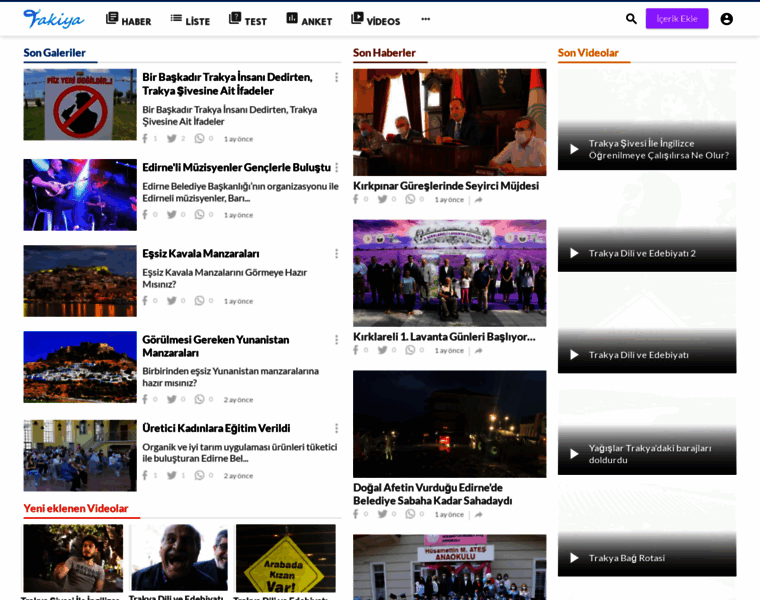
Task: Play Yağışlar Trakya'daki barajları doldurdu video
Action: [574, 454]
